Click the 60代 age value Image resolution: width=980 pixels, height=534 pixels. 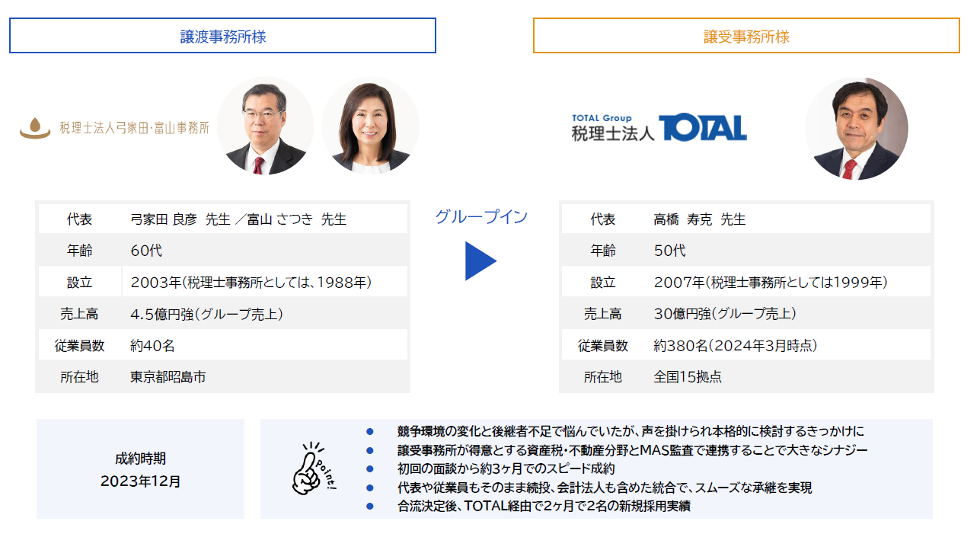point(146,251)
